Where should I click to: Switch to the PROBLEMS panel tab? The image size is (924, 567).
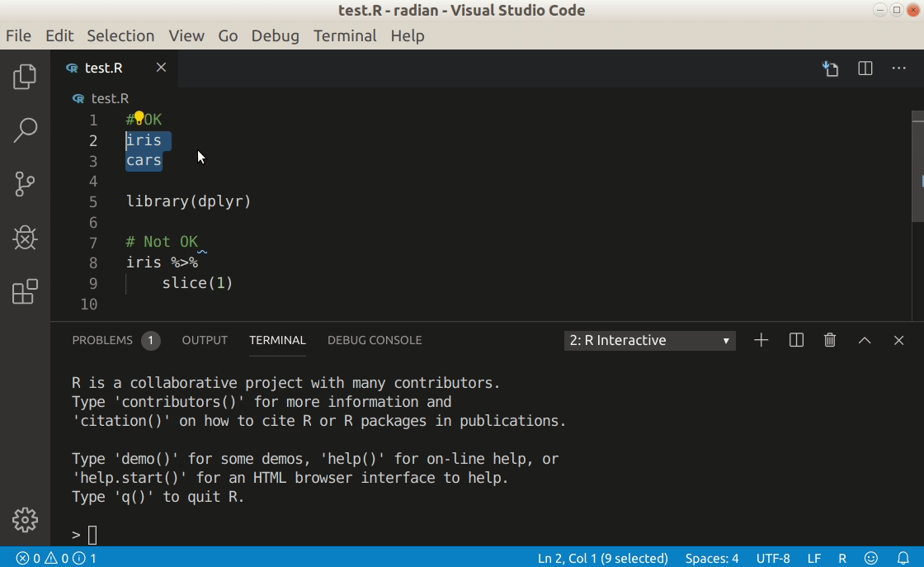(102, 340)
